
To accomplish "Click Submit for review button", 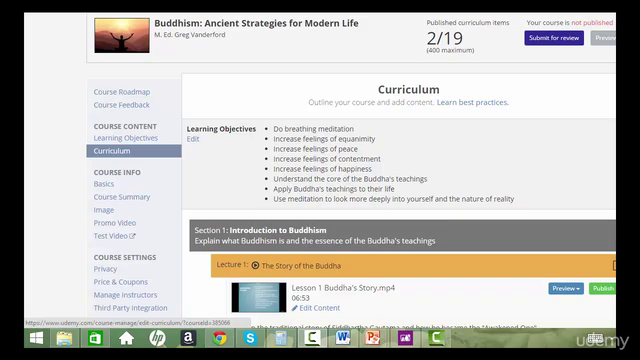I will coord(554,38).
